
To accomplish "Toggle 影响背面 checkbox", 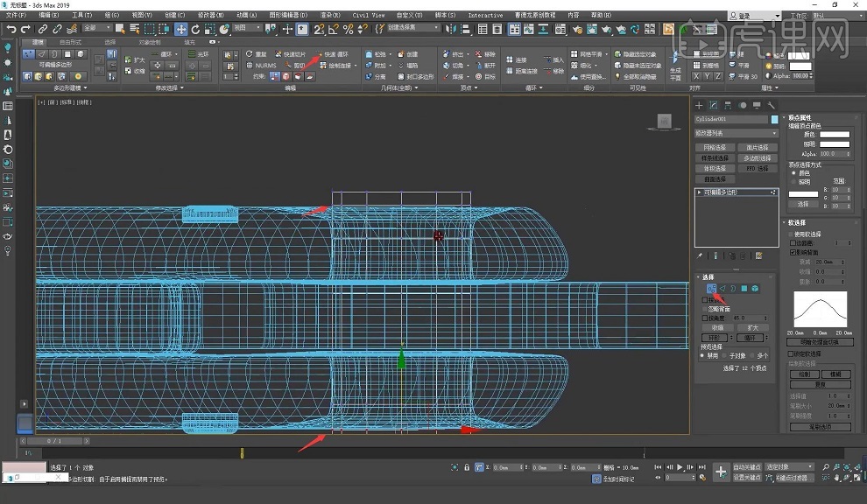I will pyautogui.click(x=793, y=251).
